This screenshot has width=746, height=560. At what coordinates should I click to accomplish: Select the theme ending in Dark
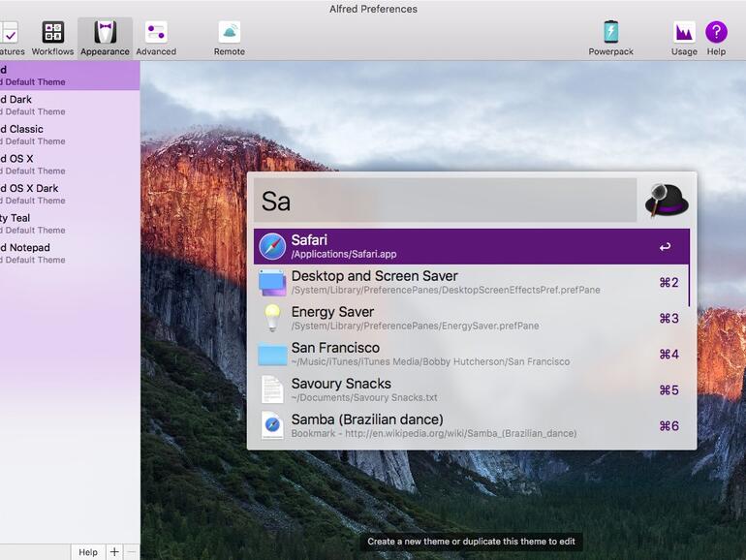[70, 106]
